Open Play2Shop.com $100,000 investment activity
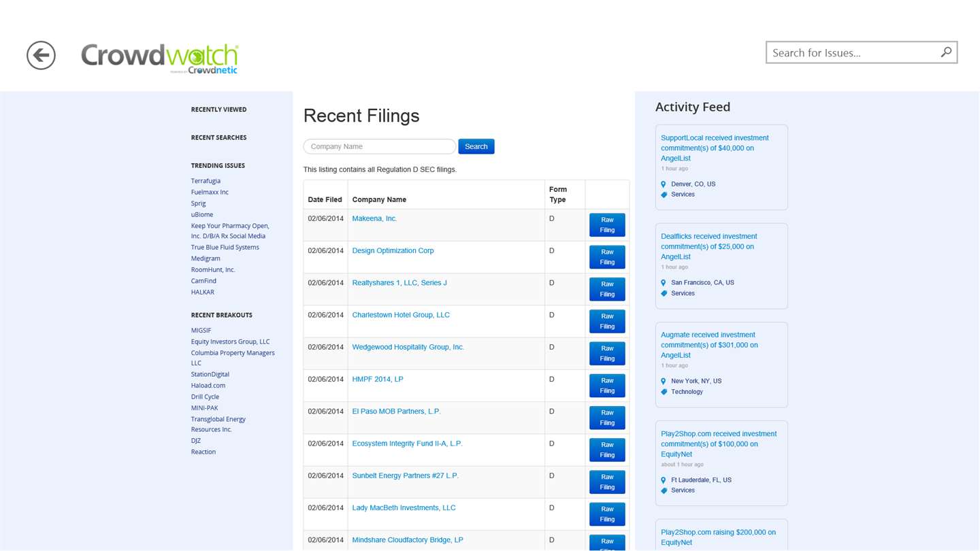This screenshot has height=551, width=980. click(719, 444)
